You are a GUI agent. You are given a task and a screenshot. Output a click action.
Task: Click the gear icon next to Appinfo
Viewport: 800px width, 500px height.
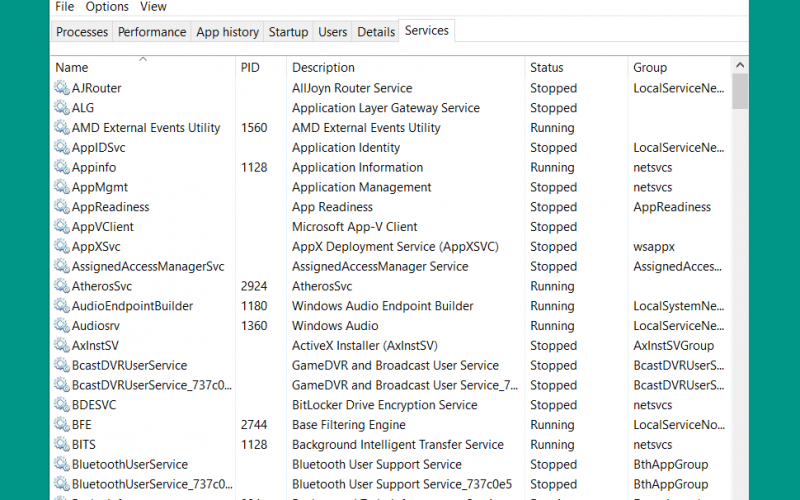62,167
